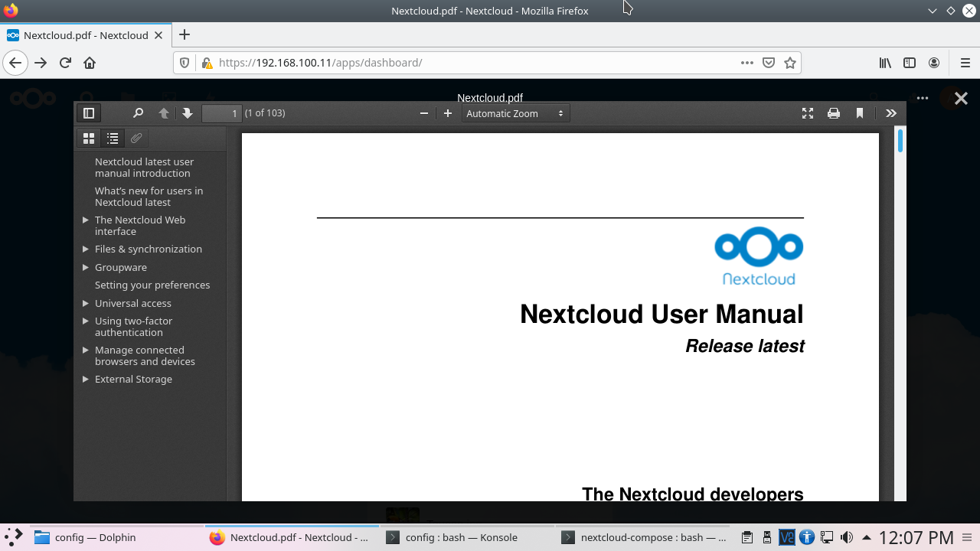Open the viewer actions three-dots menu
Image resolution: width=980 pixels, height=551 pixels.
[x=923, y=98]
